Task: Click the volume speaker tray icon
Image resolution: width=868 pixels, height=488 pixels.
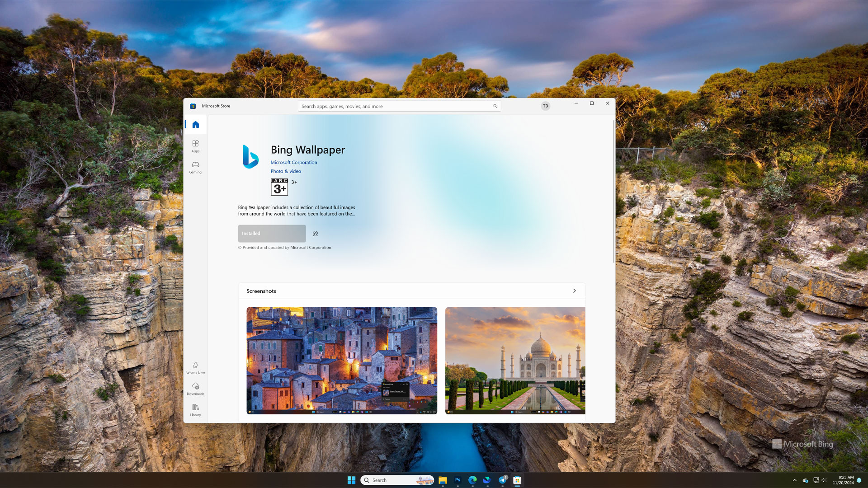Action: click(x=824, y=480)
